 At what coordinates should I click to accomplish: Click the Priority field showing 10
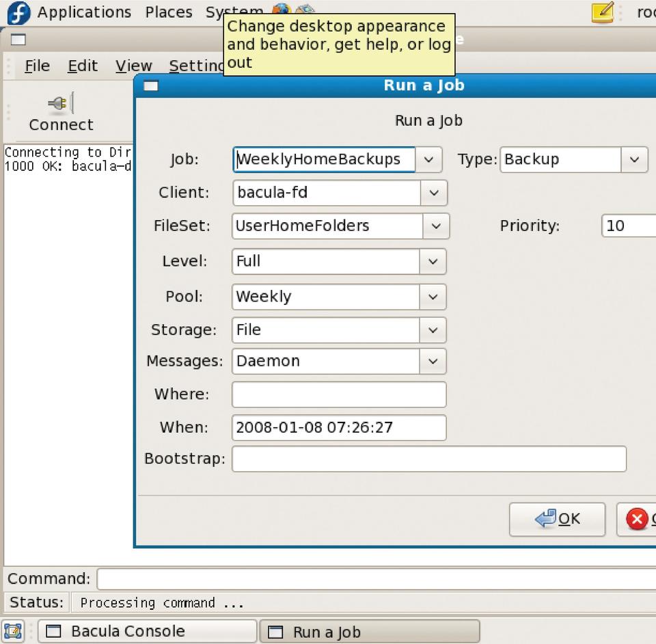coord(629,226)
